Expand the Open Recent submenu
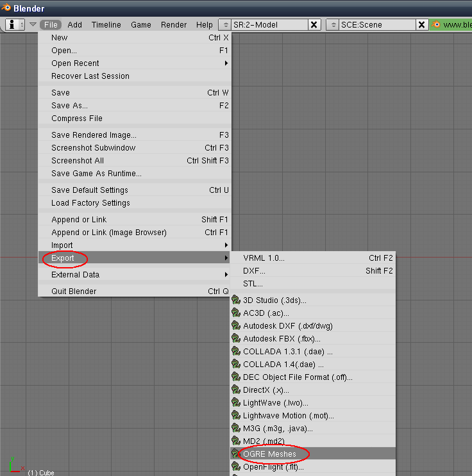 135,63
